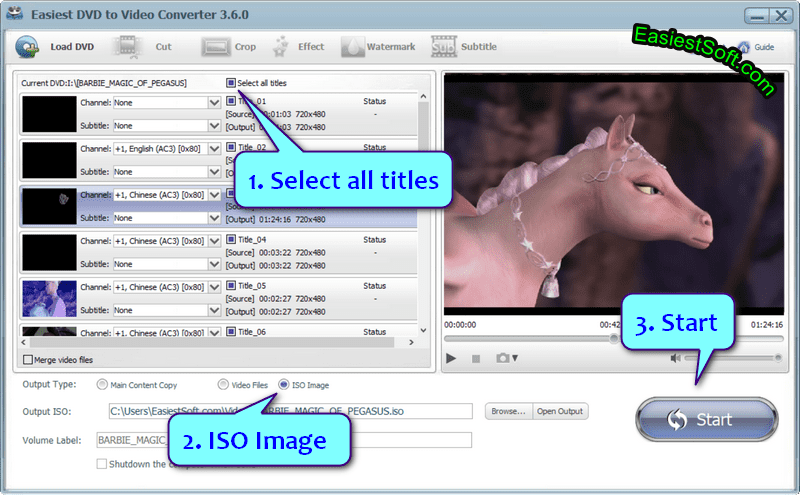Toggle the Title_06 checkbox

[x=231, y=332]
